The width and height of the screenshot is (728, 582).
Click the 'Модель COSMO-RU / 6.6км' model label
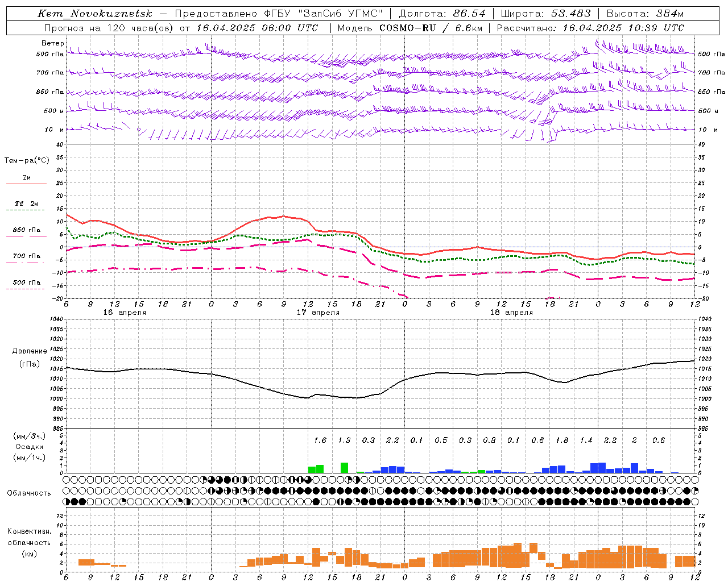[410, 28]
